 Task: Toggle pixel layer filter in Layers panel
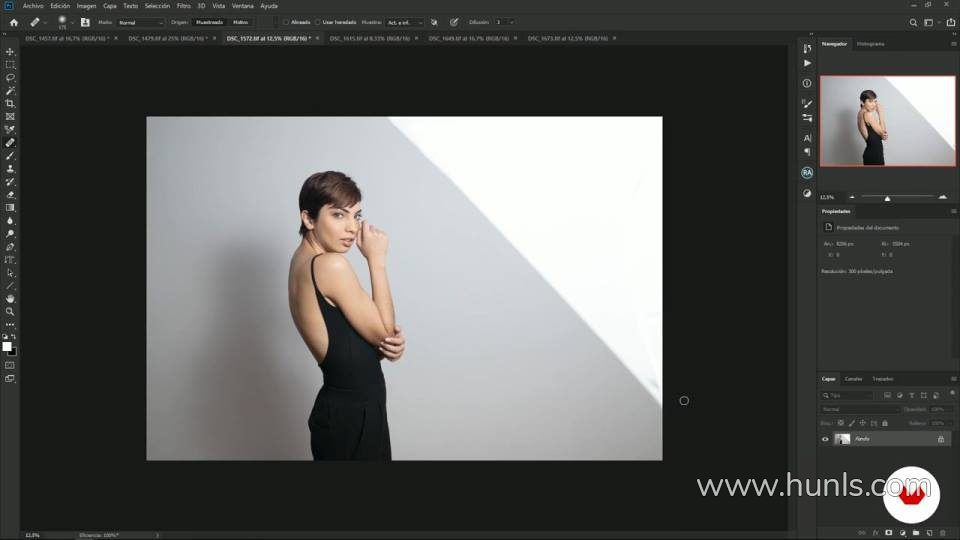(x=887, y=396)
